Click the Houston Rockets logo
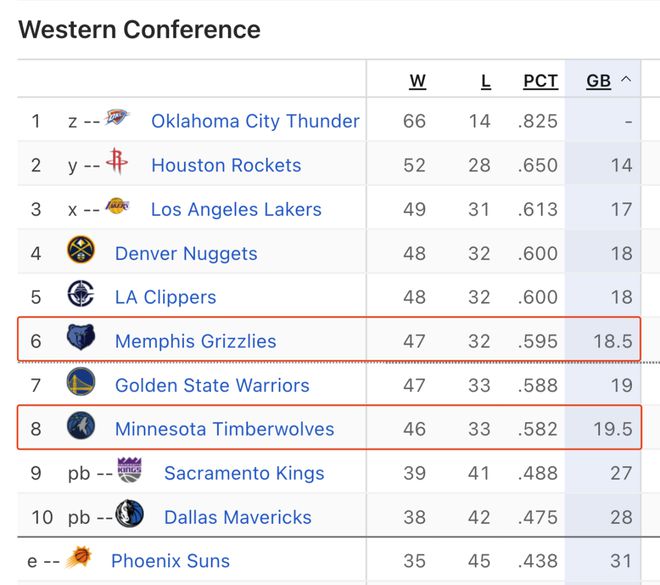The height and width of the screenshot is (585, 660). (x=117, y=161)
